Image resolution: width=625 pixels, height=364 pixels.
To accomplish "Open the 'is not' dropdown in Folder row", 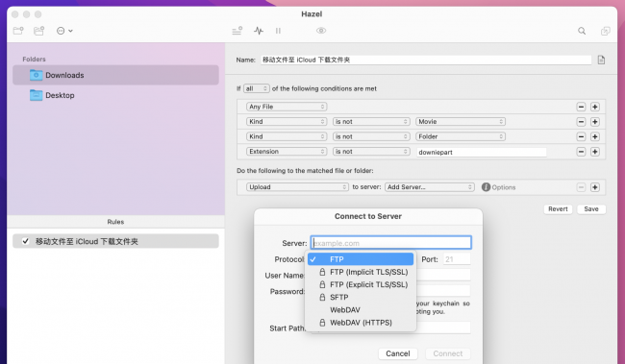I will pyautogui.click(x=371, y=136).
